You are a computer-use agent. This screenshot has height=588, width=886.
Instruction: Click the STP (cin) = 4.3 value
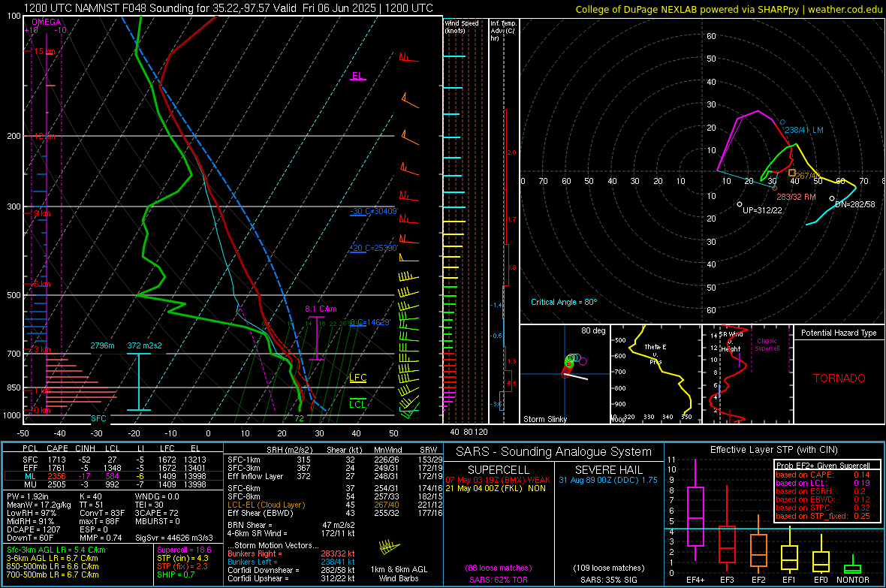pyautogui.click(x=182, y=558)
